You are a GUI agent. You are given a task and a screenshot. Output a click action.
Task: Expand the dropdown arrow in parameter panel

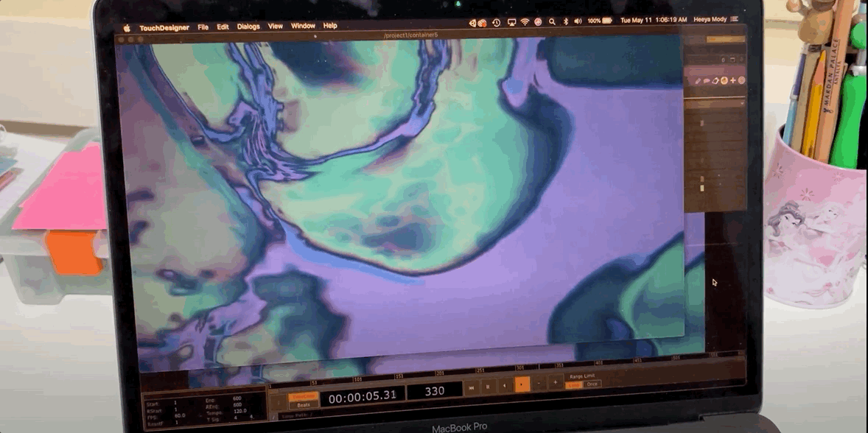(742, 103)
